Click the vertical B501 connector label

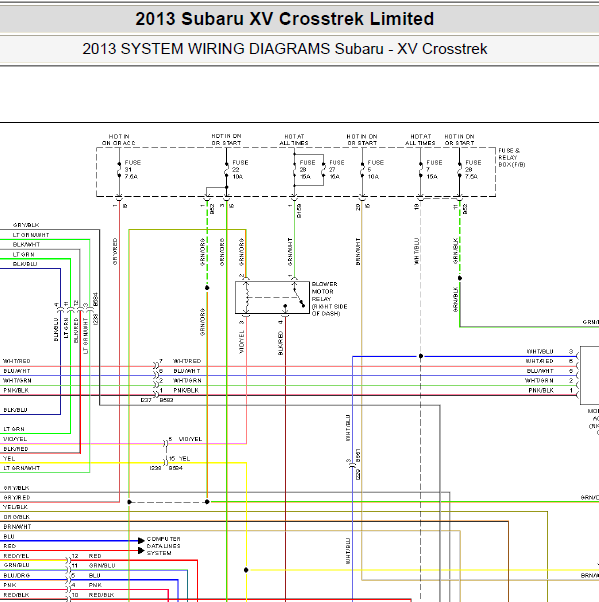coord(358,455)
